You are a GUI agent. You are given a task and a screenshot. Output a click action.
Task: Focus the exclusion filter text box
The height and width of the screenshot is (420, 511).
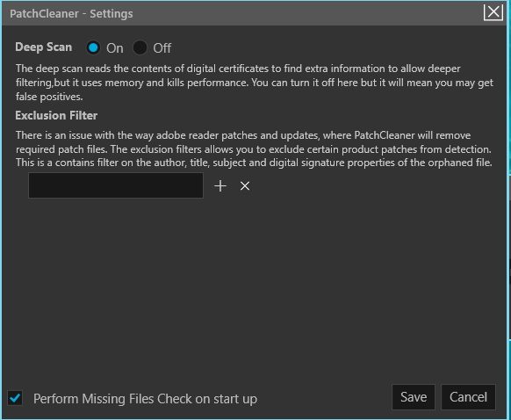coord(116,185)
